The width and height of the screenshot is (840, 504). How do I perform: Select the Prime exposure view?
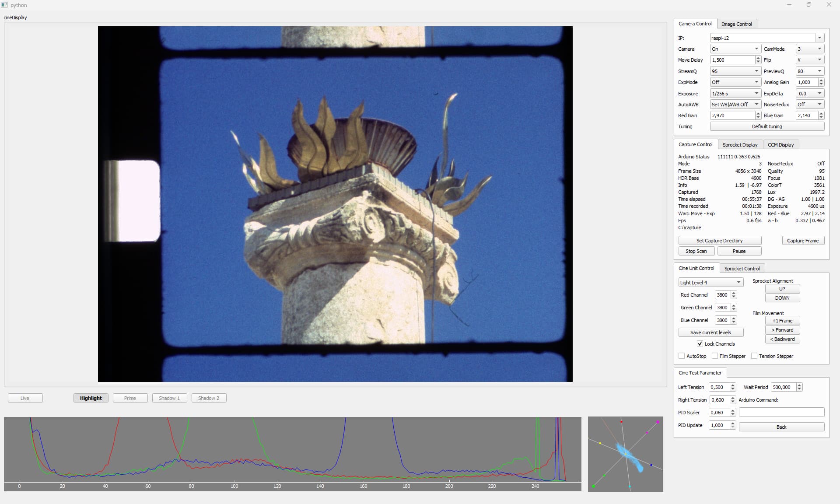[x=130, y=398]
